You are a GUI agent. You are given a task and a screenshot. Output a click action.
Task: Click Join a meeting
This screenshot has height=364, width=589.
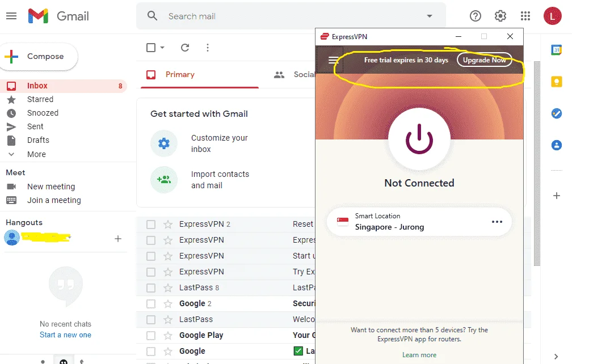point(54,200)
